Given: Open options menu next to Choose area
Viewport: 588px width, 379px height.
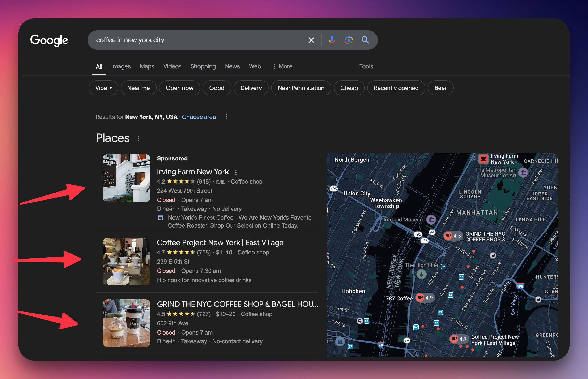Looking at the screenshot, I should pos(226,117).
